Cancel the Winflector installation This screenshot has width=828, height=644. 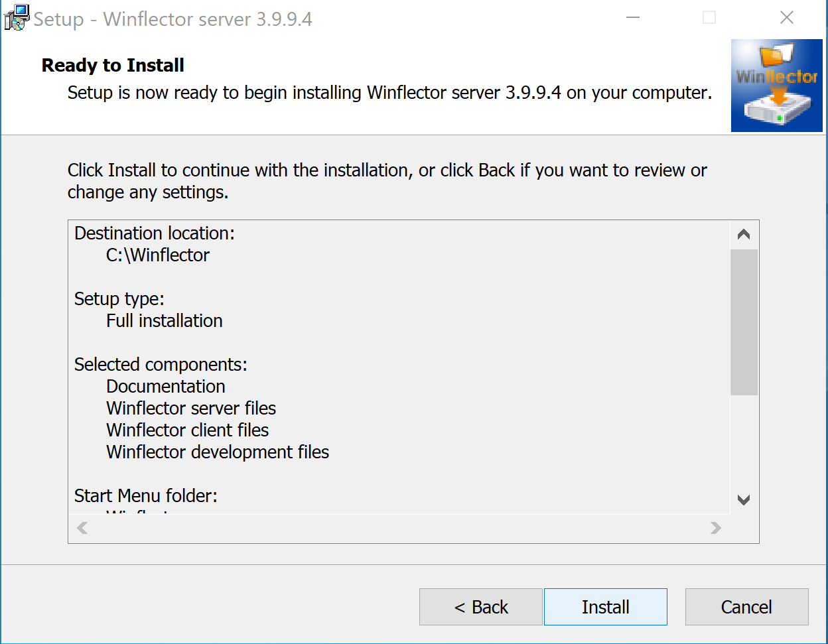(x=746, y=607)
